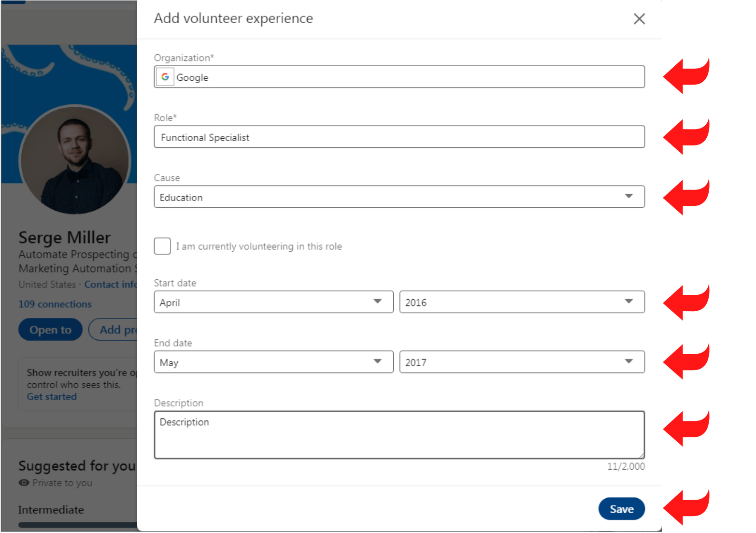This screenshot has height=533, width=756.
Task: Click the Private to you eye icon
Action: click(x=23, y=483)
